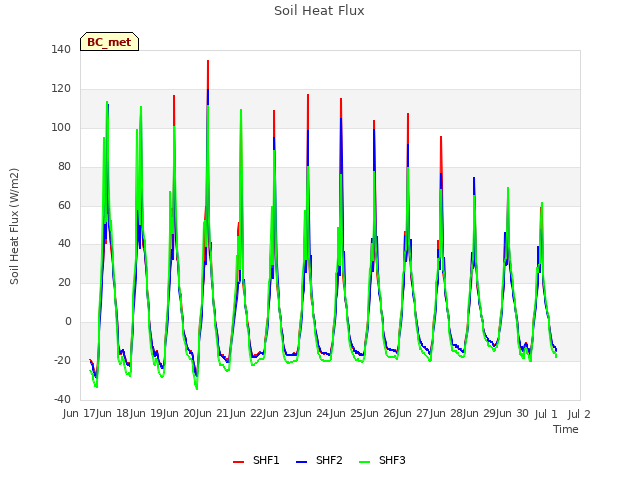Toggle SHF3 series in legend
The width and height of the screenshot is (640, 480).
point(382,460)
